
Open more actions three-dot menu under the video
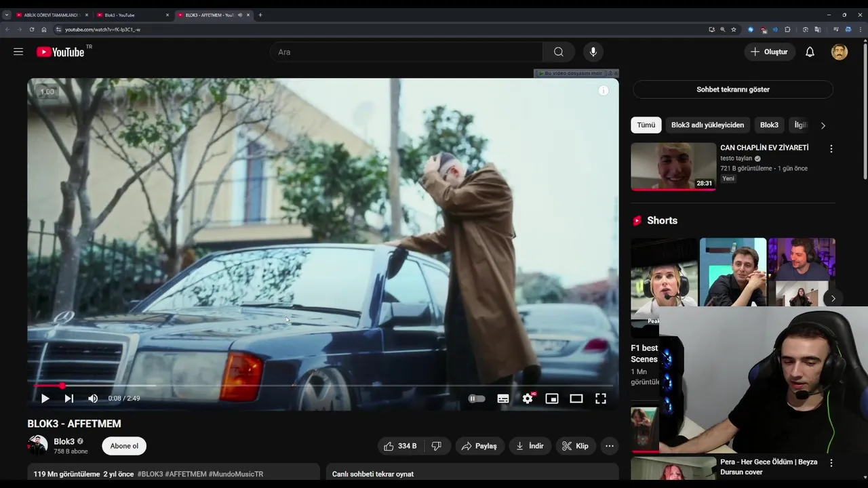[x=610, y=446]
